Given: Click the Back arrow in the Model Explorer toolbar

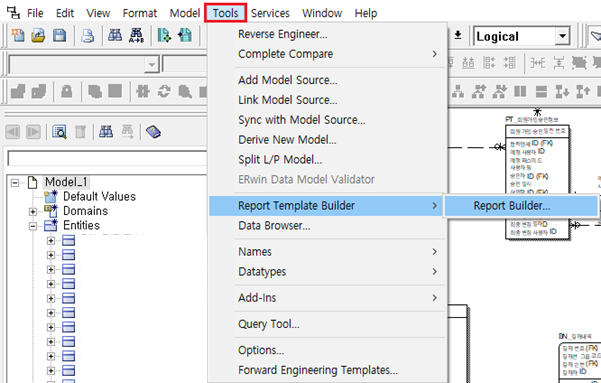Looking at the screenshot, I should (13, 132).
